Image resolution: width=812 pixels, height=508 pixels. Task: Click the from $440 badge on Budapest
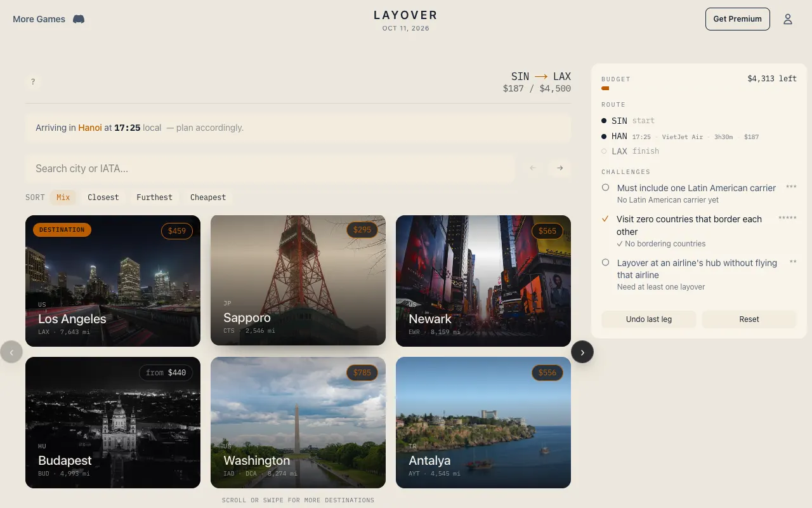coord(166,373)
